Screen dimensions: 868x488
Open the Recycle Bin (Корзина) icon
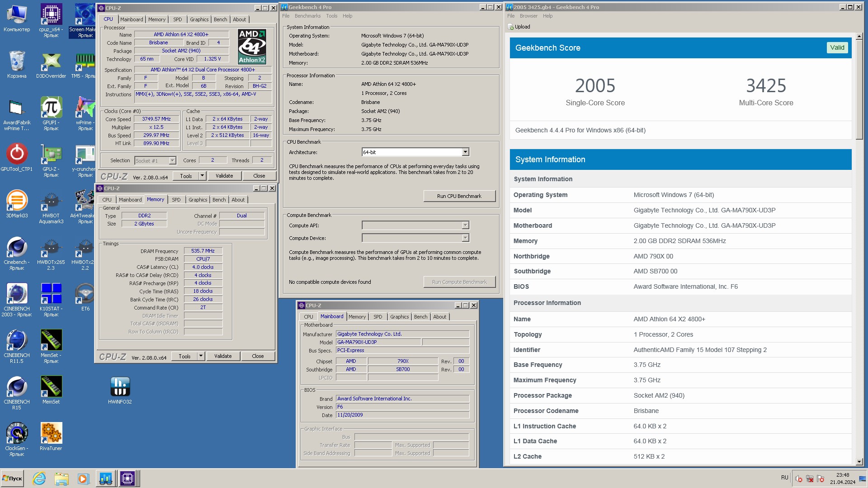point(17,66)
